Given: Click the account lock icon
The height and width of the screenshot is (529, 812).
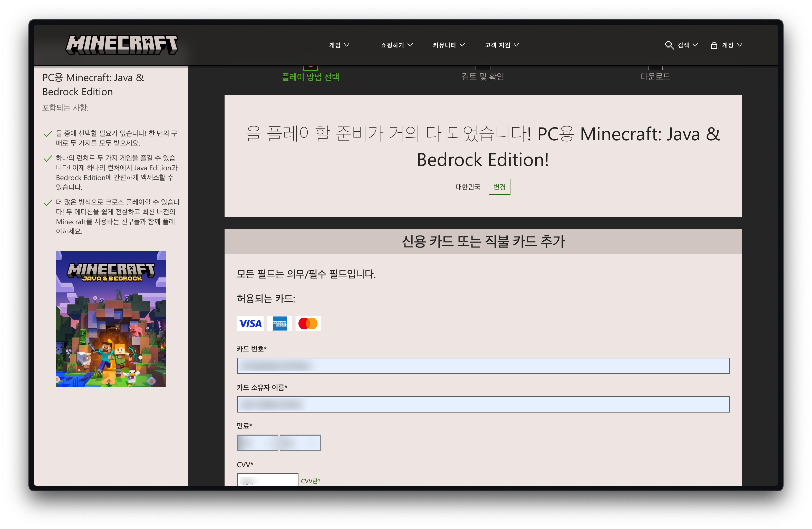Looking at the screenshot, I should tap(714, 45).
